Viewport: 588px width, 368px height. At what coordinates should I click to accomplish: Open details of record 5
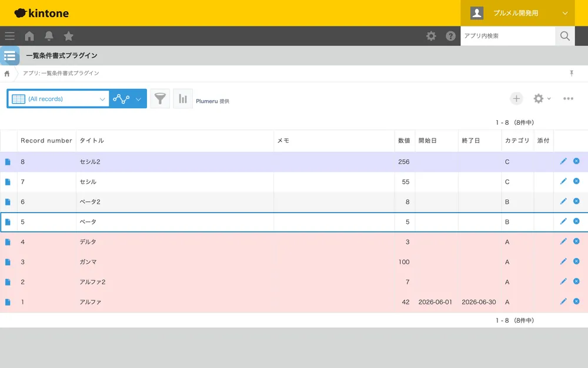coord(8,222)
